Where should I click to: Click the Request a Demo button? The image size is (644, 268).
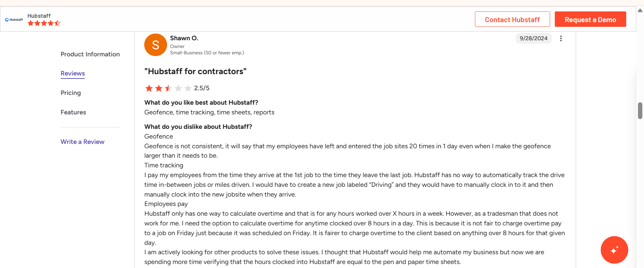point(590,19)
